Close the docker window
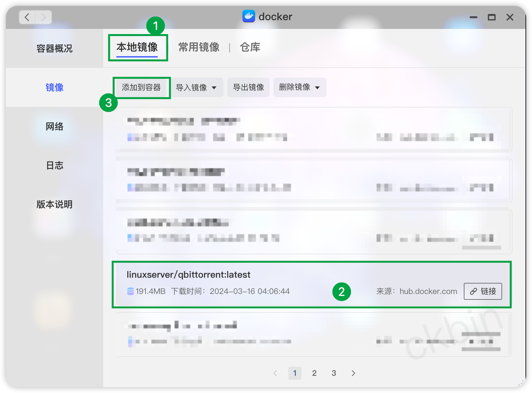 510,17
